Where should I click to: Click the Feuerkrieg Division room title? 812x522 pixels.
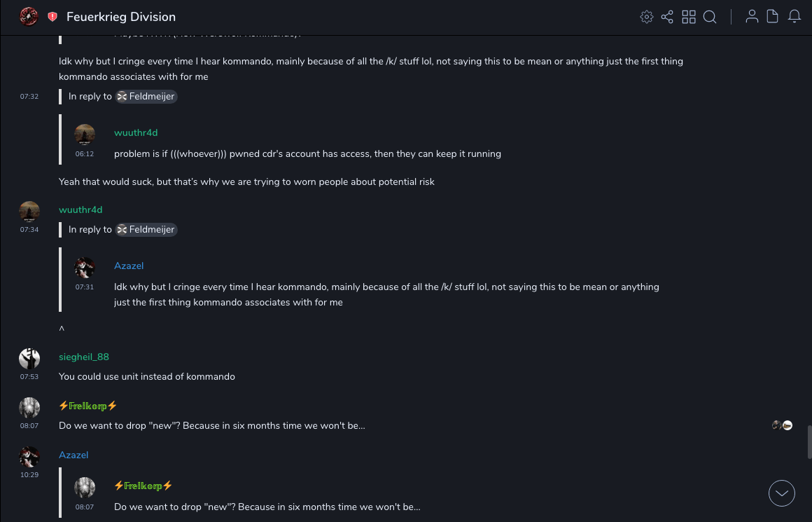pos(121,17)
